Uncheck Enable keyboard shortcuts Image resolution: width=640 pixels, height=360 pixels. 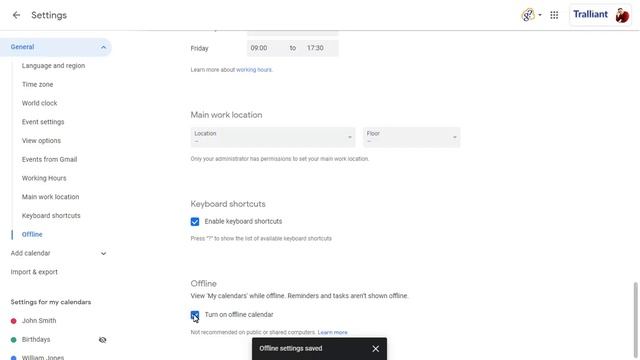click(x=195, y=222)
